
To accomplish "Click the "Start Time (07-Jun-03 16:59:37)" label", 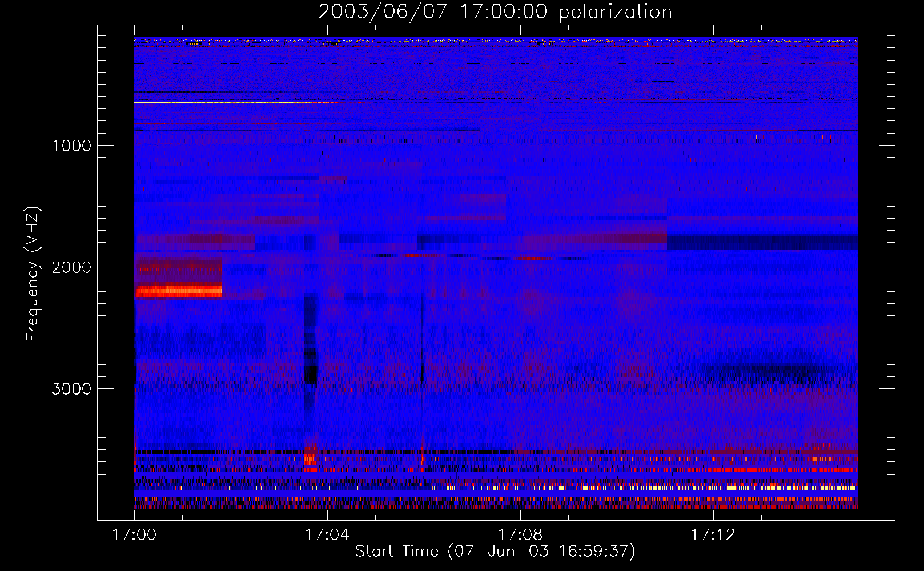I will point(495,552).
